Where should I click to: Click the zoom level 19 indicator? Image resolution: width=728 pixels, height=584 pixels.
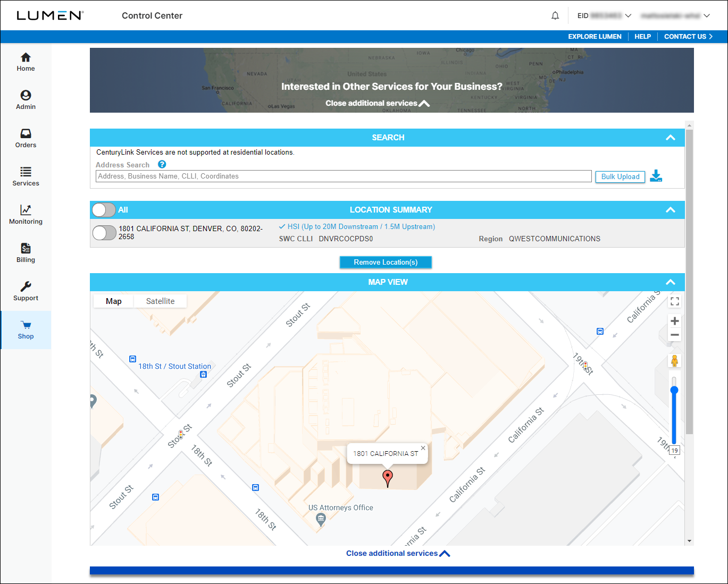point(674,451)
